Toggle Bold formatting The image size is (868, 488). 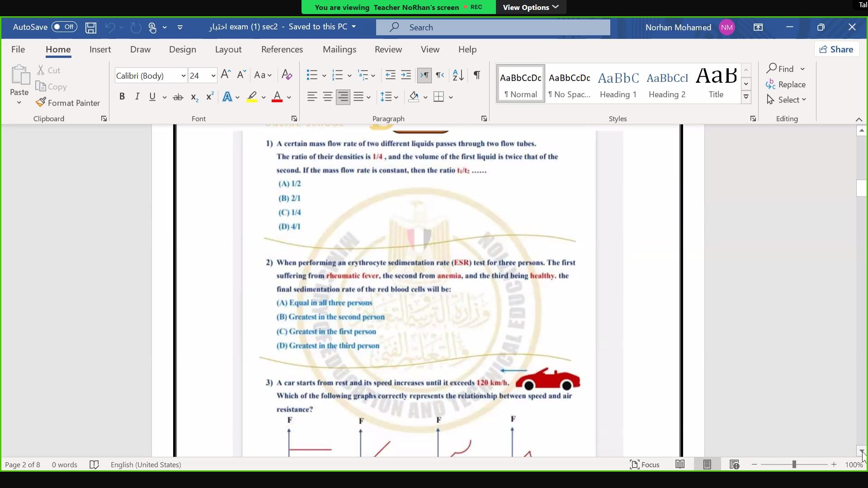point(122,97)
